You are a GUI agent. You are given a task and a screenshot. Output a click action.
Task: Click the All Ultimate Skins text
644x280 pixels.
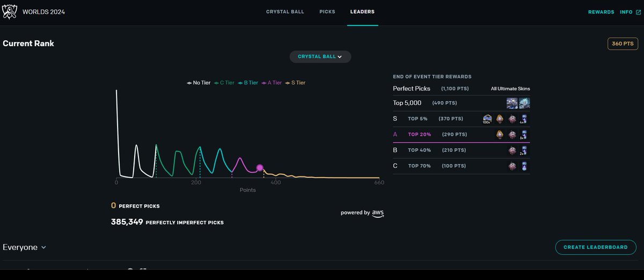[510, 89]
